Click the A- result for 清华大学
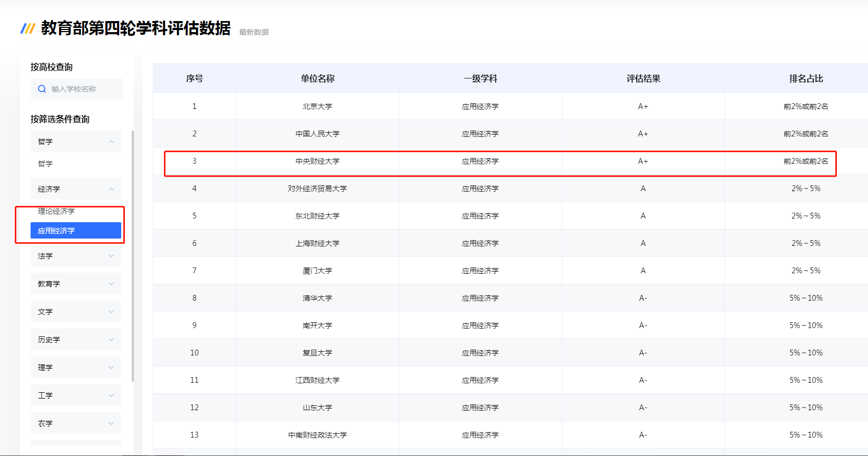 pyautogui.click(x=643, y=298)
